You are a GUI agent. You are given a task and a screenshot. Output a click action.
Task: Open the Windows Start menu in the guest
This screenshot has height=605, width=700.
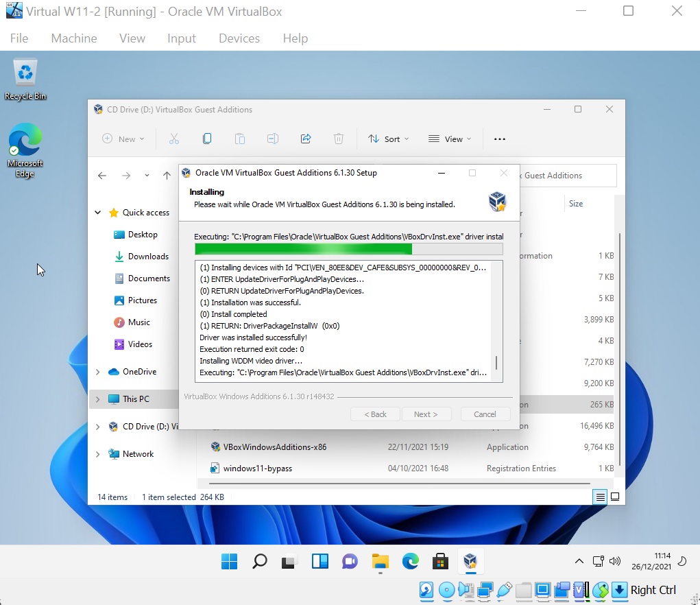point(230,561)
